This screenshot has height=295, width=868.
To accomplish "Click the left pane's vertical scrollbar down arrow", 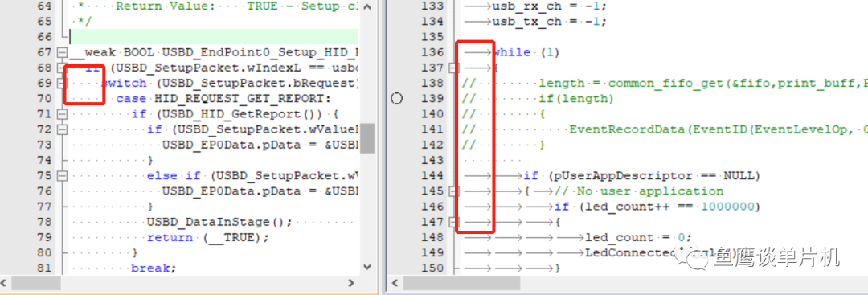I will 367,267.
